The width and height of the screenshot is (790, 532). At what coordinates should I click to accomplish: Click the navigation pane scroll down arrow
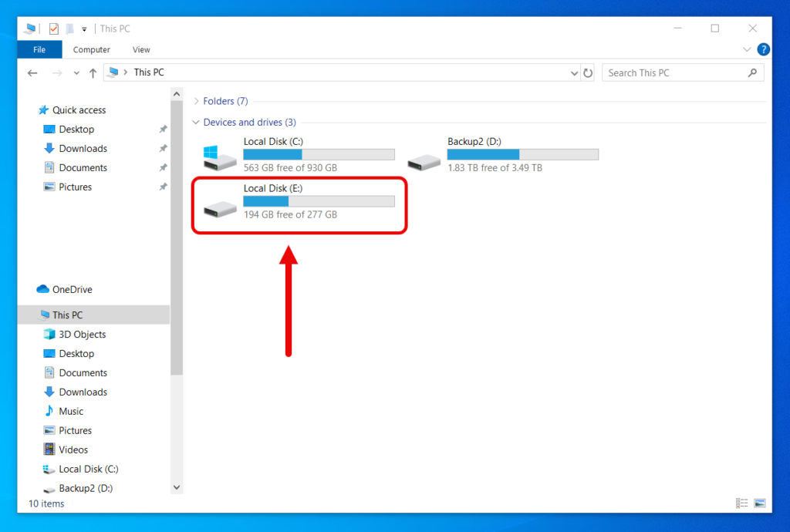(x=177, y=487)
